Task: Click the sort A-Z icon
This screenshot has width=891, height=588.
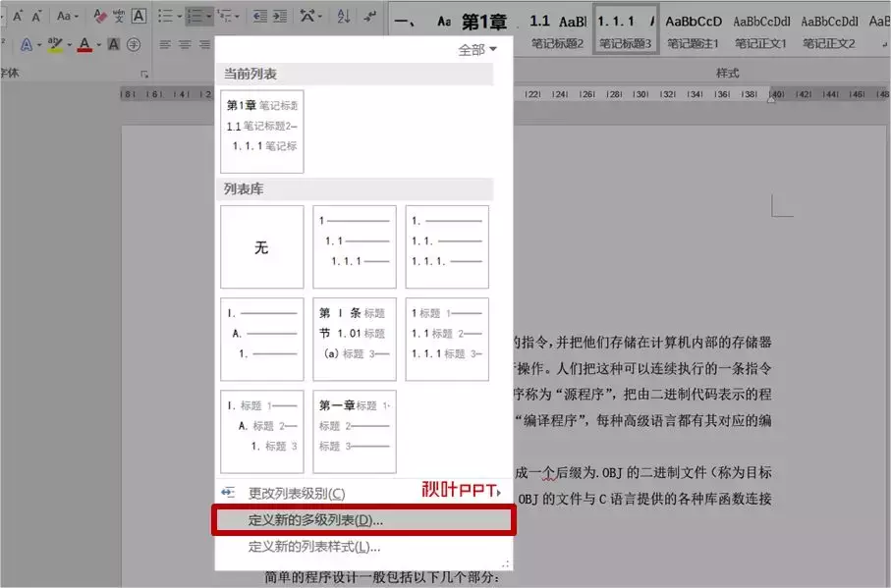Action: (343, 16)
